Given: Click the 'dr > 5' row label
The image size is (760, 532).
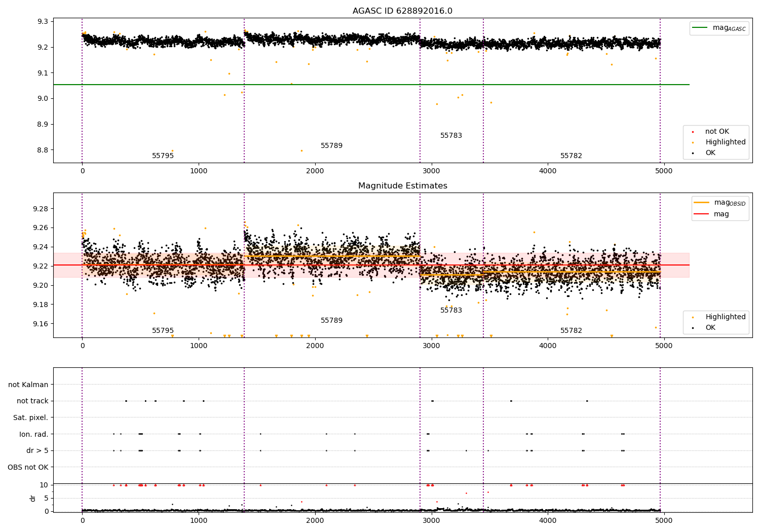Looking at the screenshot, I should coord(37,450).
